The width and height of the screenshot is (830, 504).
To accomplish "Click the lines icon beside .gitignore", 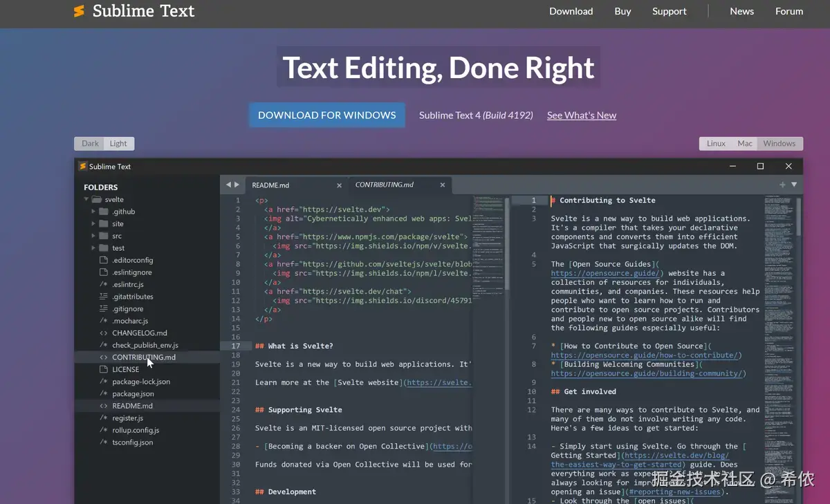I will pyautogui.click(x=104, y=309).
